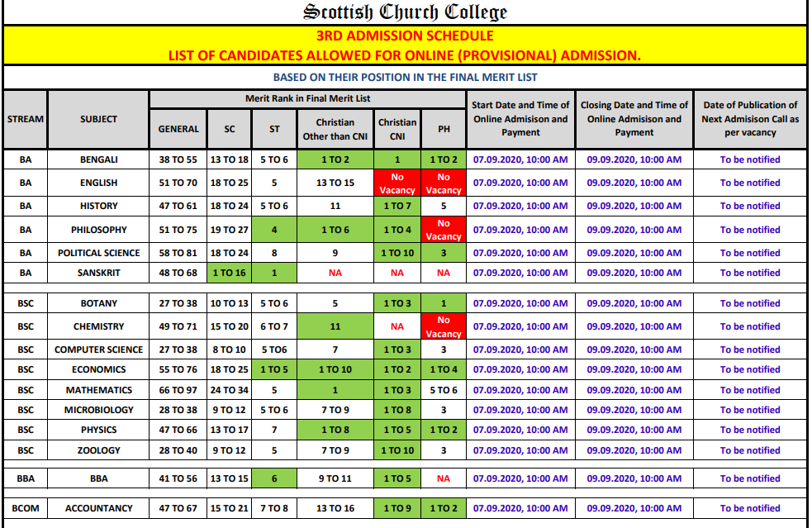Click the COMPUTER SCIENCE row
Screen dimensions: 812x528
(98, 350)
